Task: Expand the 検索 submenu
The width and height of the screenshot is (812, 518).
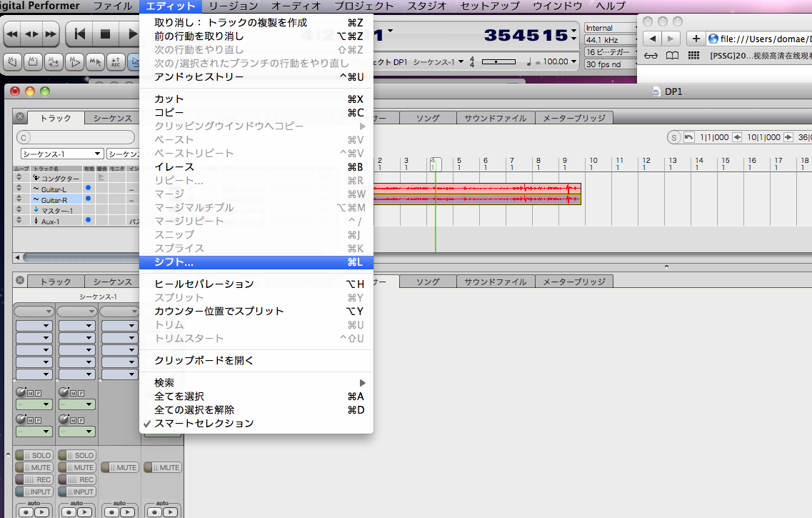Action: (256, 383)
